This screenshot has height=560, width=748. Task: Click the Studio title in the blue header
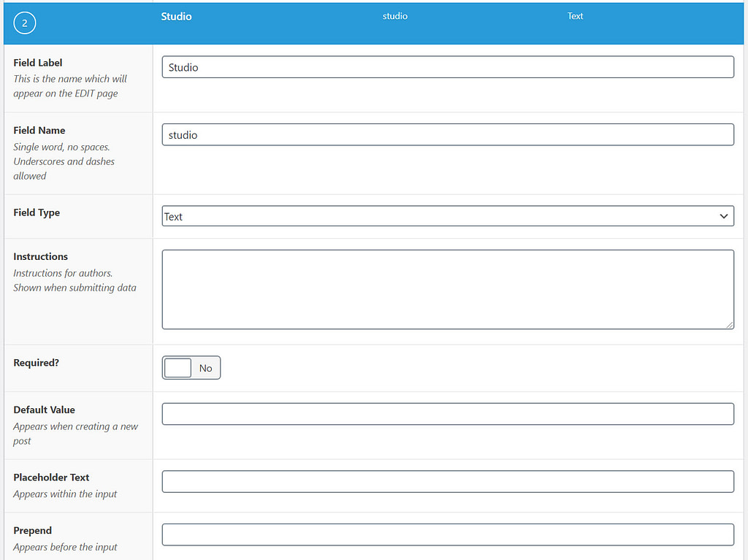(176, 16)
